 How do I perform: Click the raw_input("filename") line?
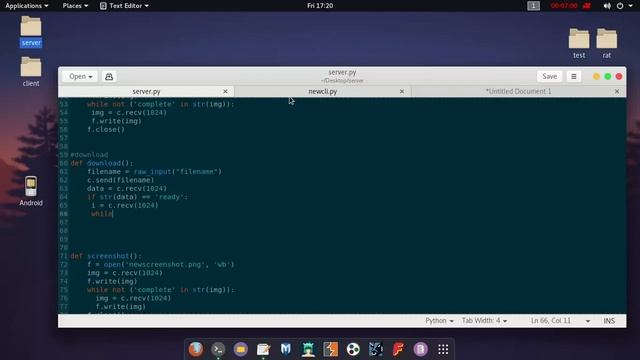coord(154,171)
